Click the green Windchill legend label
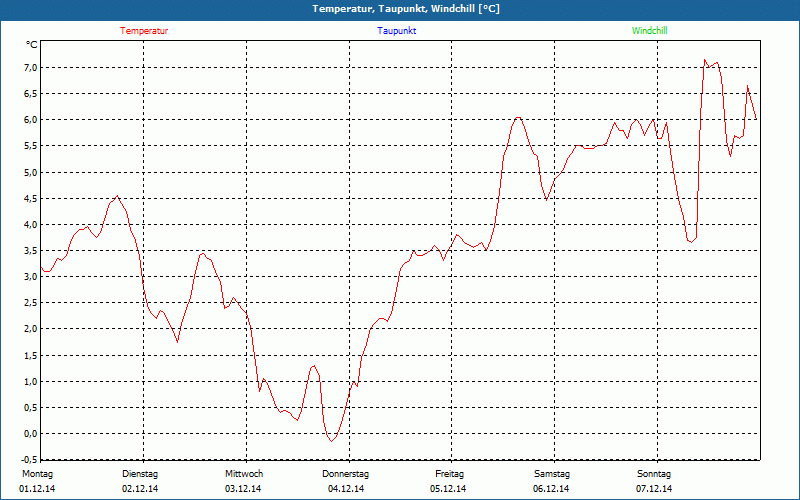This screenshot has height=500, width=800. 649,31
